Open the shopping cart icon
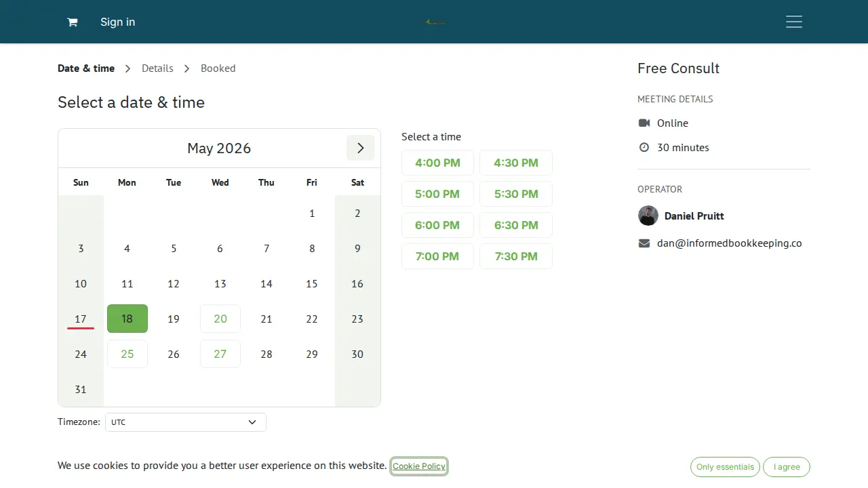 pos(72,22)
